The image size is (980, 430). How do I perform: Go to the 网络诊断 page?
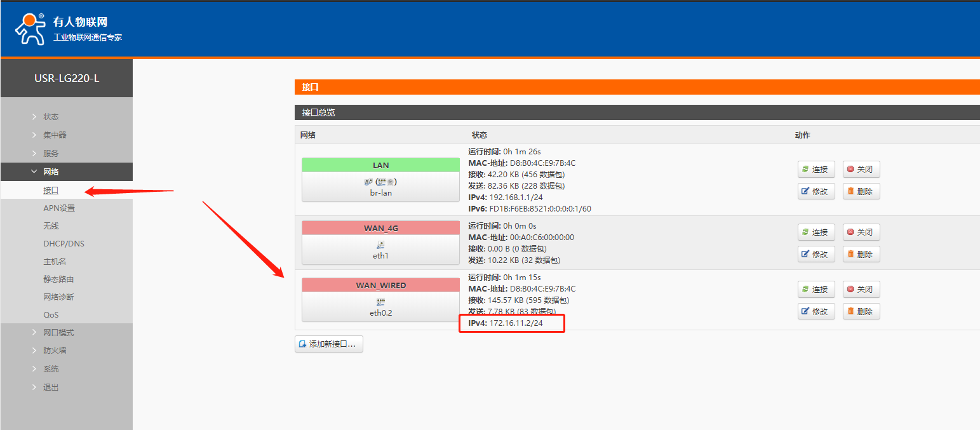point(58,297)
